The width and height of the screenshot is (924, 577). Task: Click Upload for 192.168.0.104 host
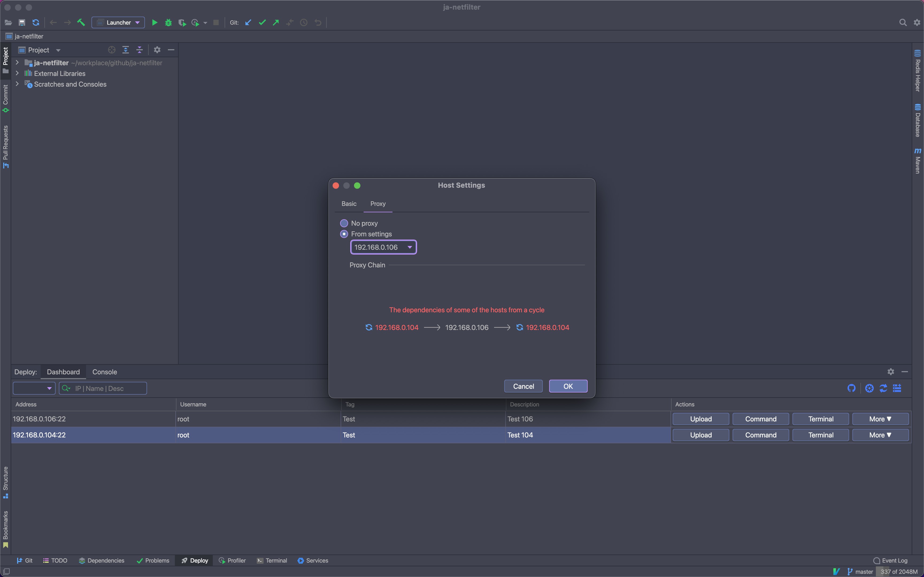pyautogui.click(x=700, y=435)
